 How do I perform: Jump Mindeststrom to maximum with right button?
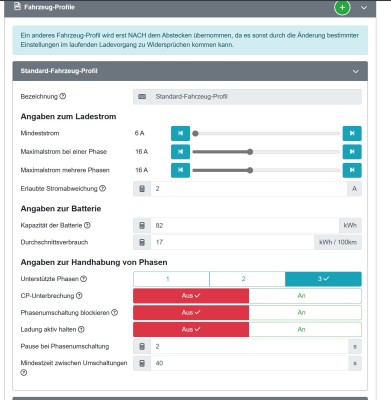[352, 133]
